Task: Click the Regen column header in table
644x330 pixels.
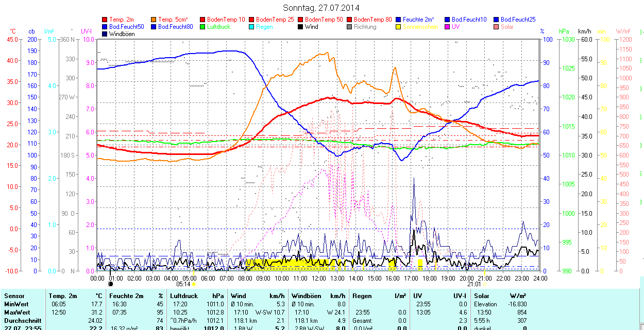Action: click(x=362, y=296)
